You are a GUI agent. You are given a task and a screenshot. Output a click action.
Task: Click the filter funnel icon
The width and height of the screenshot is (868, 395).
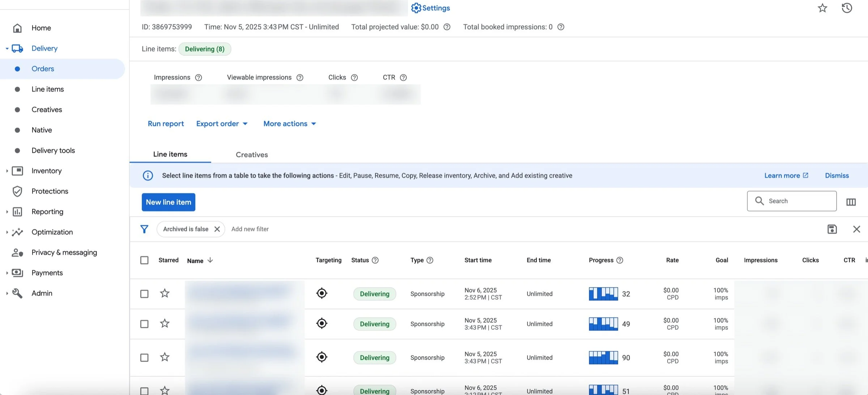(144, 229)
